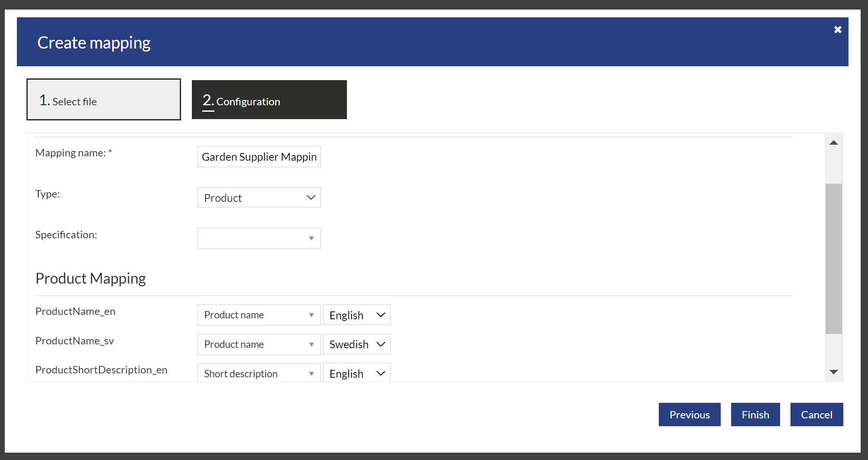Screen dimensions: 868x460
Task: Click the Specification label
Action: tap(66, 235)
